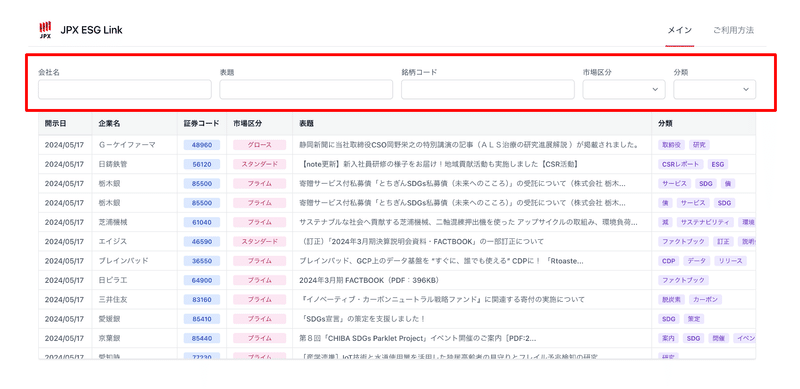Select securities code badge 36550
This screenshot has width=800, height=389.
[x=202, y=261]
